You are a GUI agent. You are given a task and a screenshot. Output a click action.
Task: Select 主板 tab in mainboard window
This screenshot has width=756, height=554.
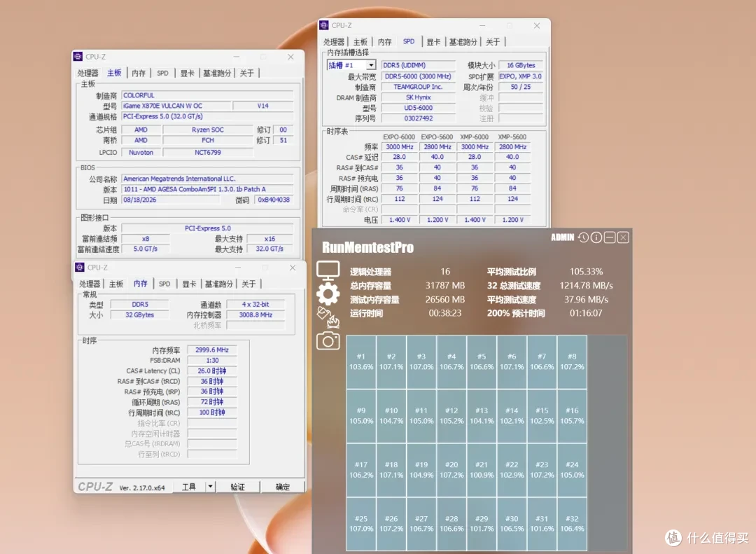pyautogui.click(x=114, y=73)
